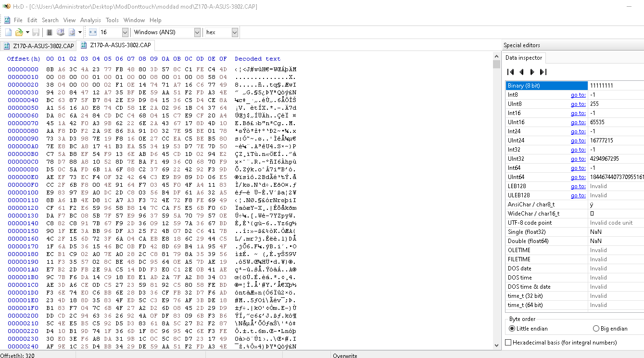Go to next byte in Data inspector
The image size is (644, 358).
coord(532,72)
